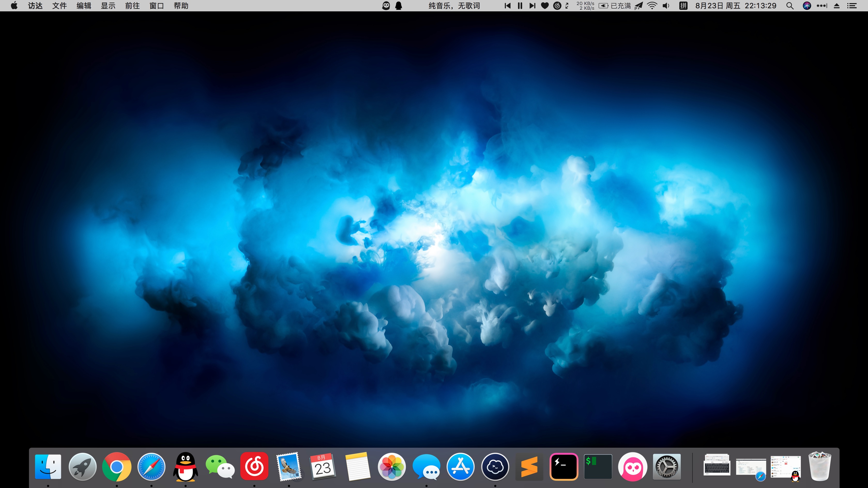
Task: Open the Pinyin input method menu
Action: (683, 6)
